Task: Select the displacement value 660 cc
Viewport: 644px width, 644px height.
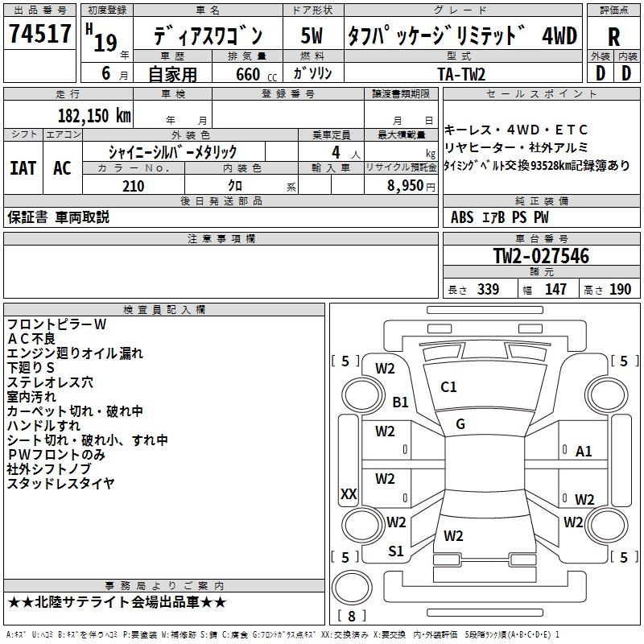Action: [256, 74]
